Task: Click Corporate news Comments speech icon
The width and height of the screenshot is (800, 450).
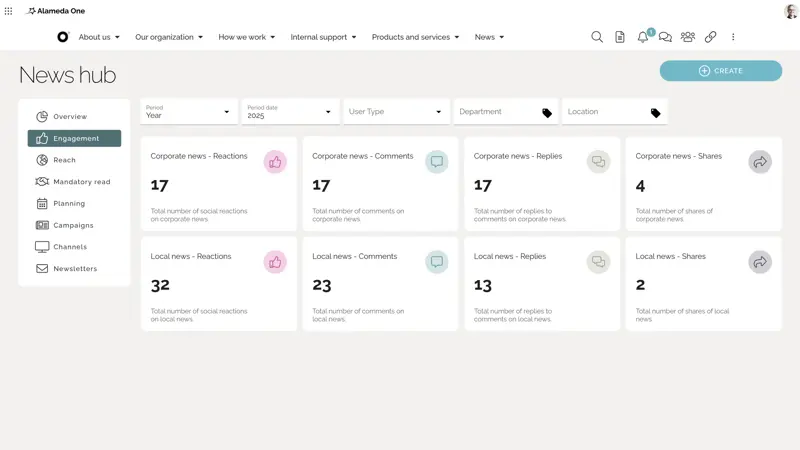Action: 437,162
